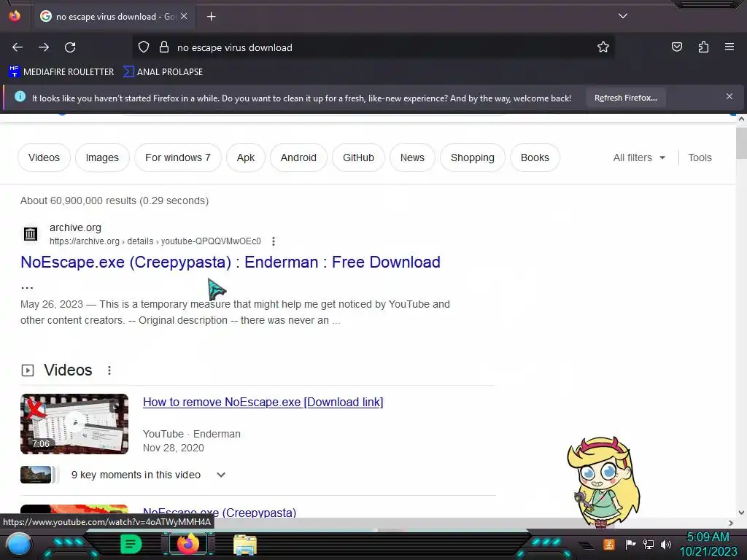Screen dimensions: 747x560
Task: Reload the current page
Action: pos(70,47)
